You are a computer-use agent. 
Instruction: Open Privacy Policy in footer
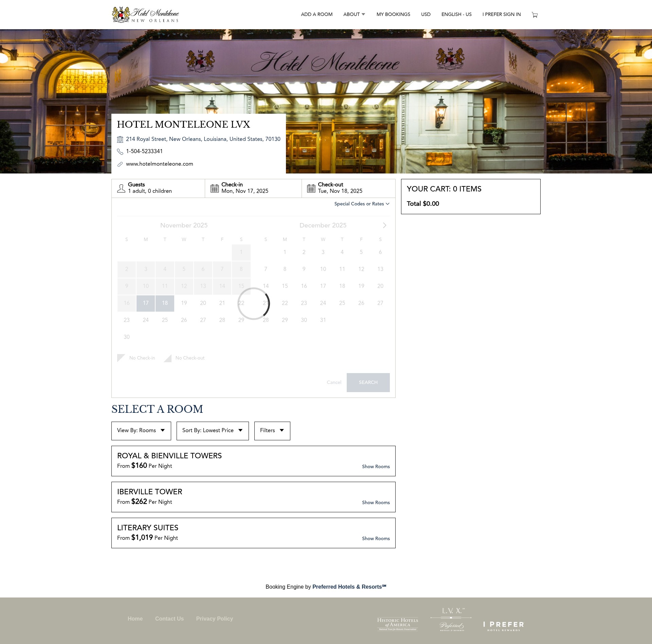pyautogui.click(x=215, y=619)
